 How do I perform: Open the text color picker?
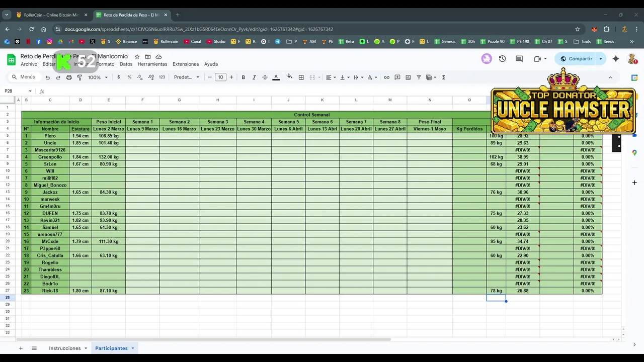tap(276, 77)
